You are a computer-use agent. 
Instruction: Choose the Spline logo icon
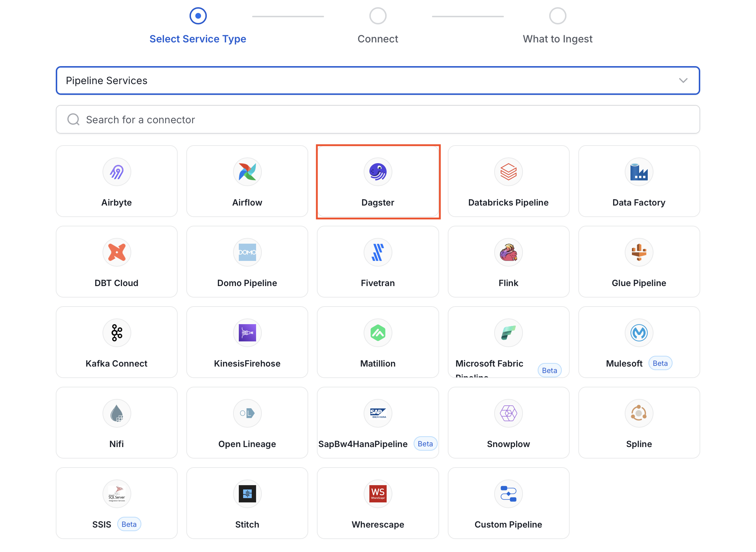click(639, 413)
